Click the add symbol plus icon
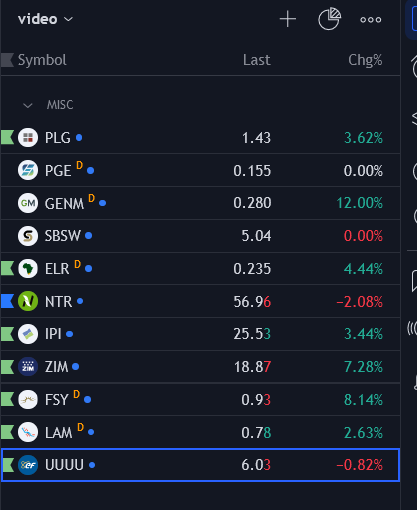The height and width of the screenshot is (510, 417). click(x=288, y=19)
